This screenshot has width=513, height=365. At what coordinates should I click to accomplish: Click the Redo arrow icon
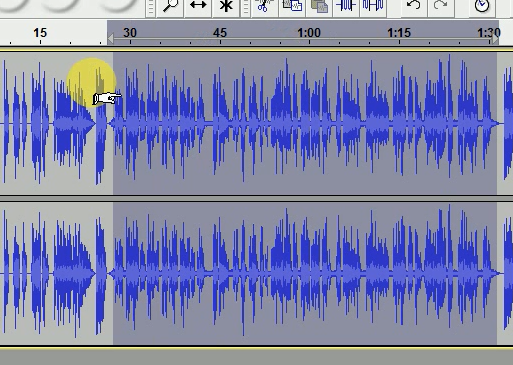click(440, 5)
